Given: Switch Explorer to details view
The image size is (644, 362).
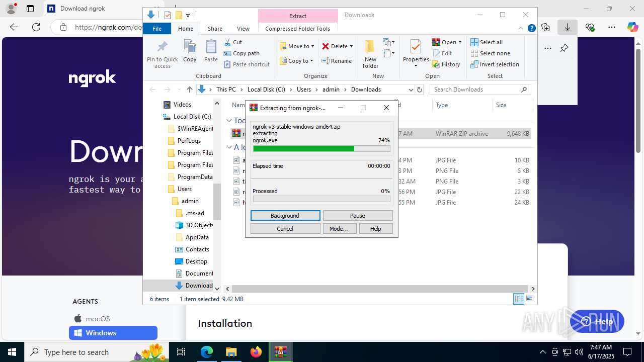Looking at the screenshot, I should click(519, 299).
